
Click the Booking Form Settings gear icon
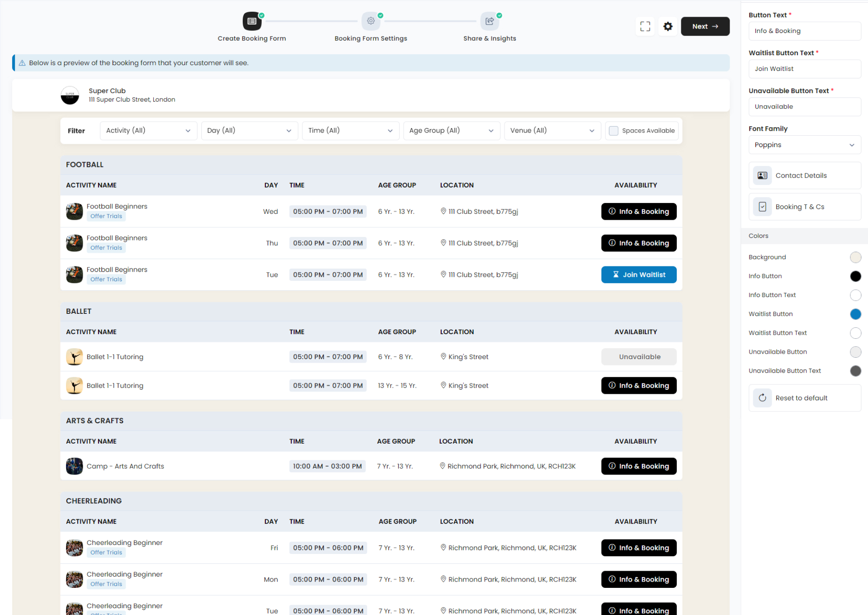pos(370,21)
